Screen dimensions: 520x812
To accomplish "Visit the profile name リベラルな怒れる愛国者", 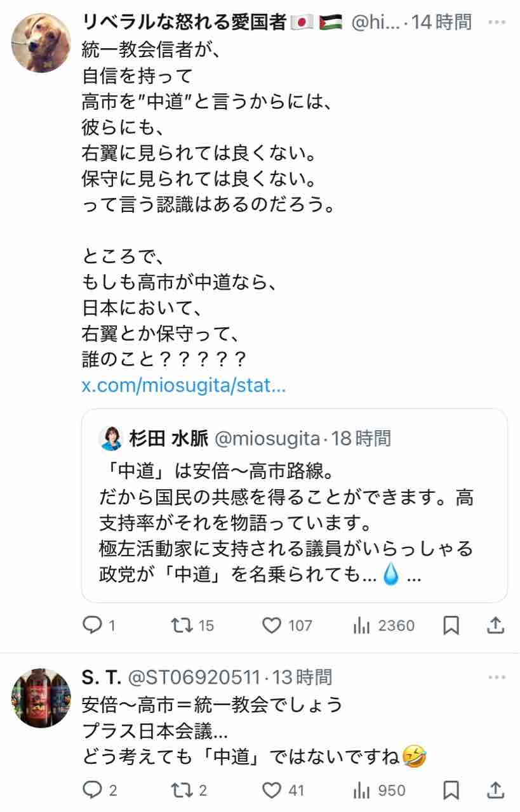I will [x=185, y=23].
